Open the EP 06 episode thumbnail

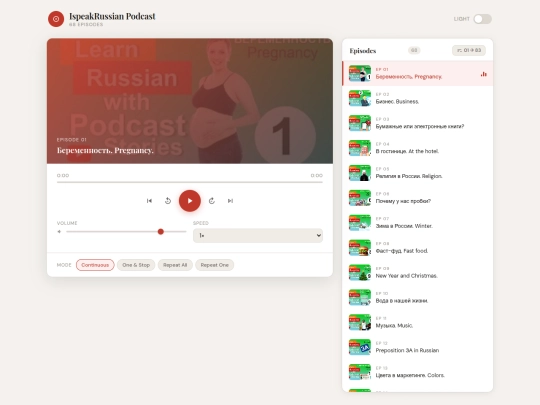pos(360,198)
